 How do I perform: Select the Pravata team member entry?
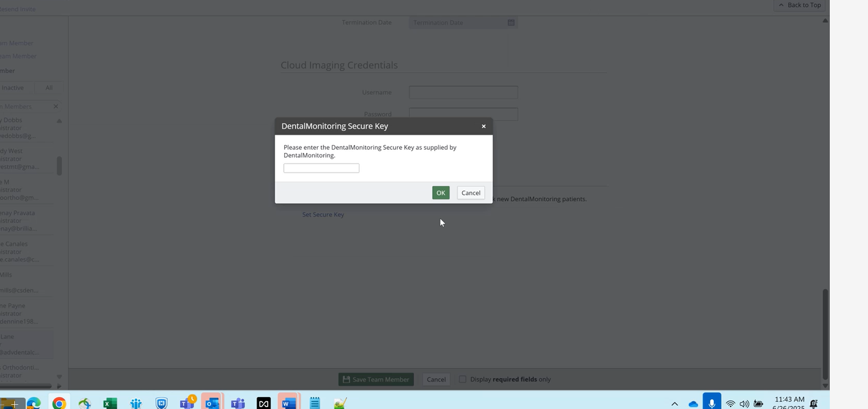pyautogui.click(x=26, y=221)
